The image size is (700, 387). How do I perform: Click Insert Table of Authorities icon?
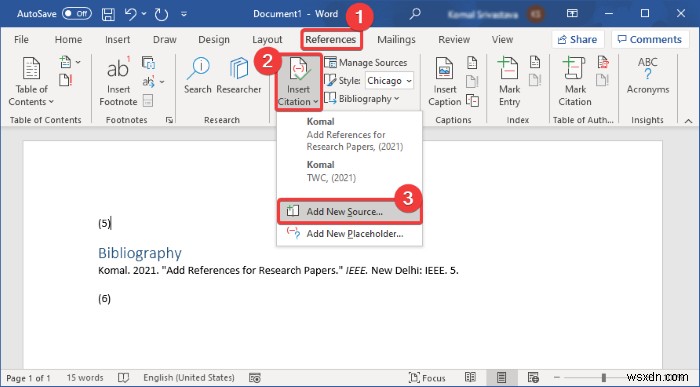point(603,62)
